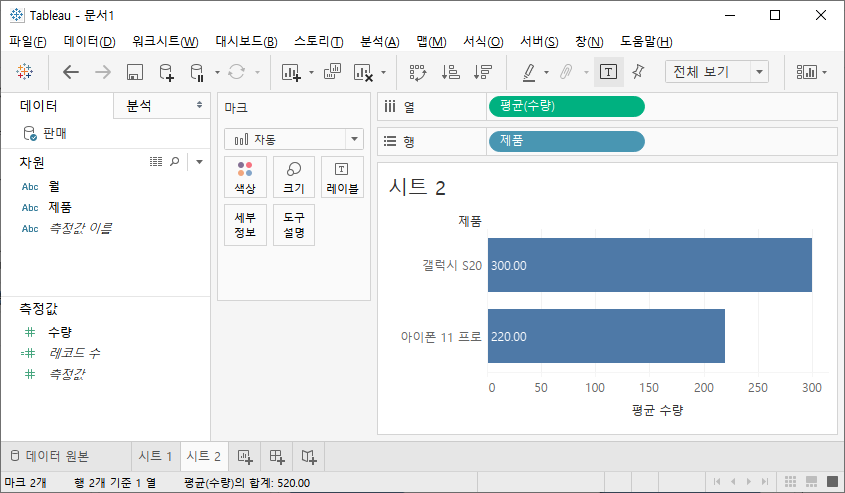
Task: Click the 평균 수량 axis title
Action: tap(657, 411)
